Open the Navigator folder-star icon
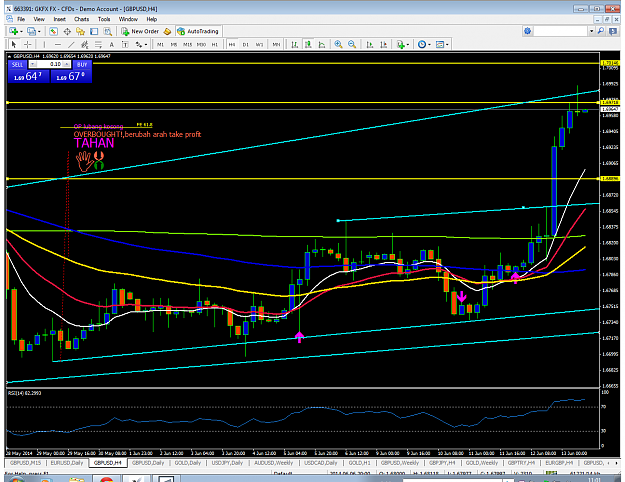 point(81,31)
